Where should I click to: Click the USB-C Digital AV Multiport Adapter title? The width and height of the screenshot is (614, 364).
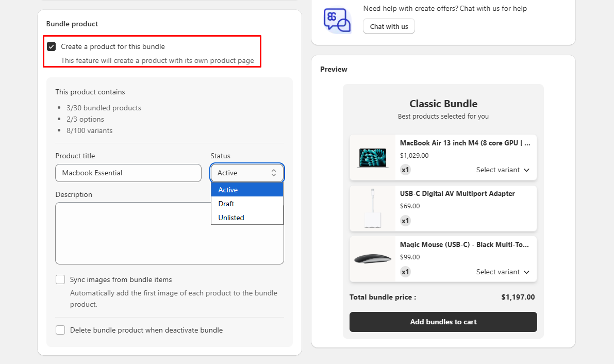click(x=457, y=193)
